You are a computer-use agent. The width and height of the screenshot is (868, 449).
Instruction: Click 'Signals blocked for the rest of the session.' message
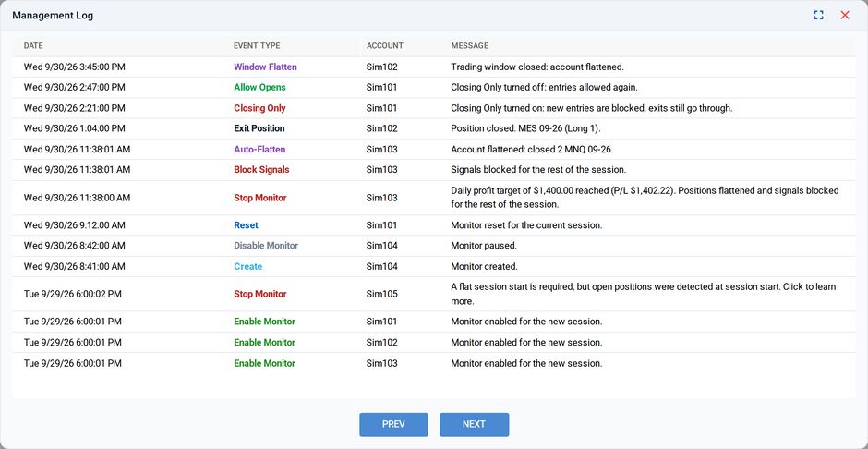[538, 170]
